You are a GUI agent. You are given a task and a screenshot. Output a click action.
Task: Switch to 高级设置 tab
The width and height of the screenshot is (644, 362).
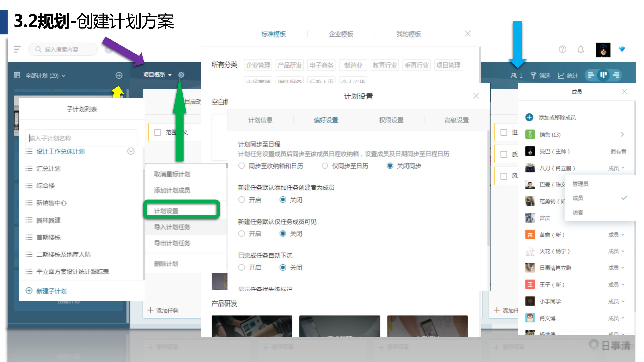(x=456, y=120)
